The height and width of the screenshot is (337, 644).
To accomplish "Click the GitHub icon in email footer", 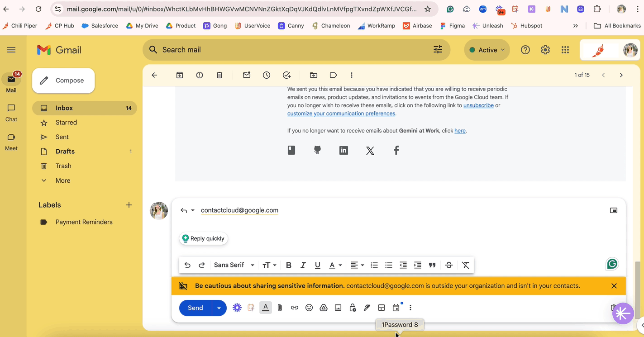I will 318,150.
